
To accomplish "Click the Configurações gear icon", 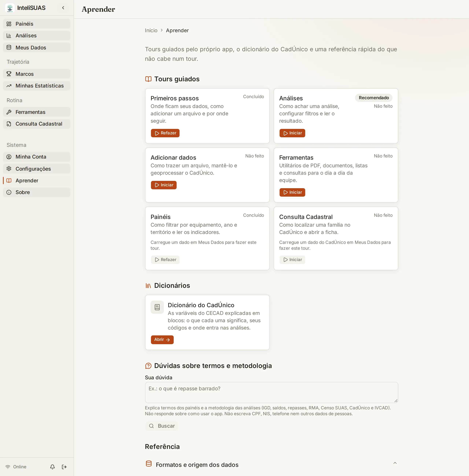I will (9, 169).
